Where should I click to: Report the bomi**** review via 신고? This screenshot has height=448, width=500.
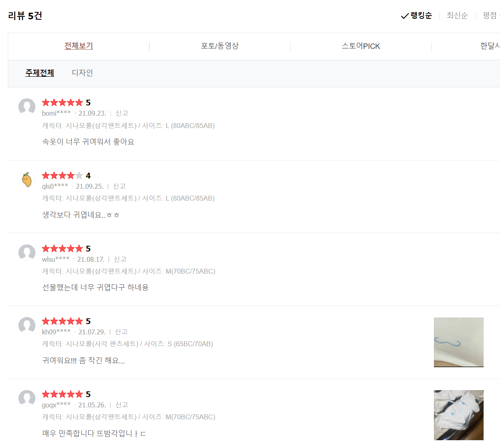coord(122,113)
